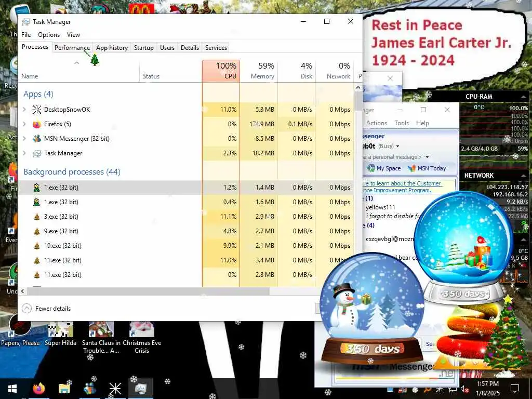Expand the Task Manager process group

(x=24, y=153)
